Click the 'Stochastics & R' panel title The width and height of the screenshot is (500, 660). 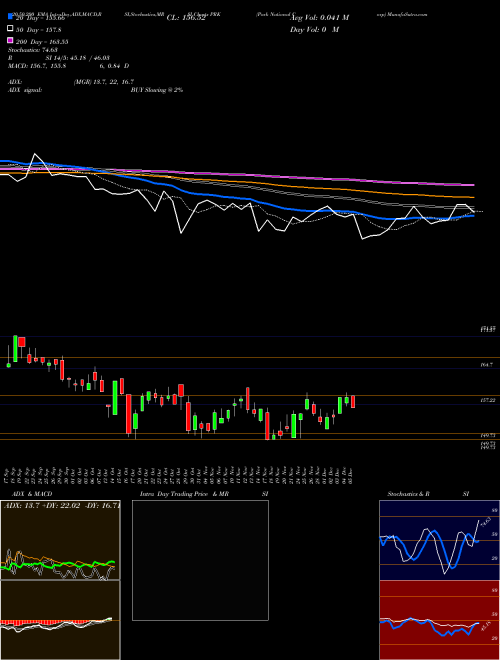pos(408,494)
